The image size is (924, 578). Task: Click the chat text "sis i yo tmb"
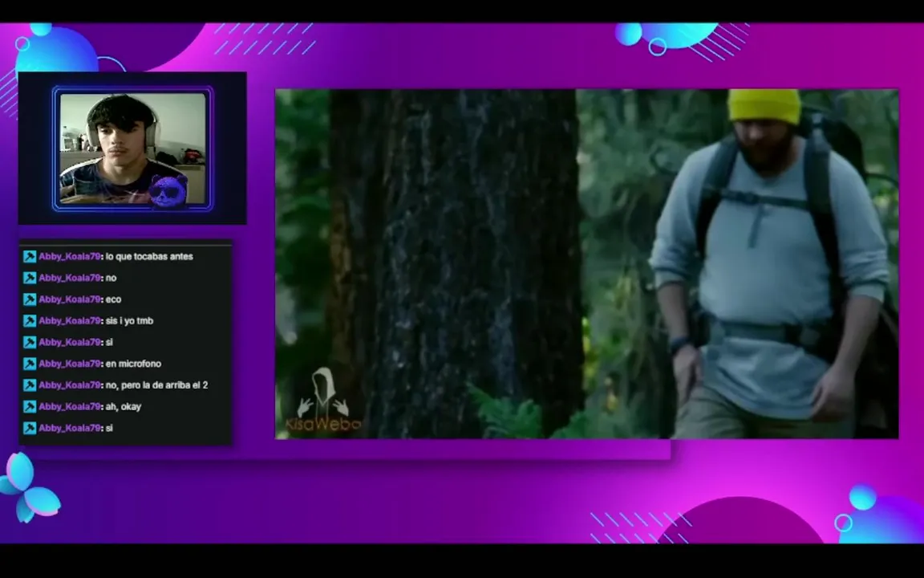click(129, 321)
